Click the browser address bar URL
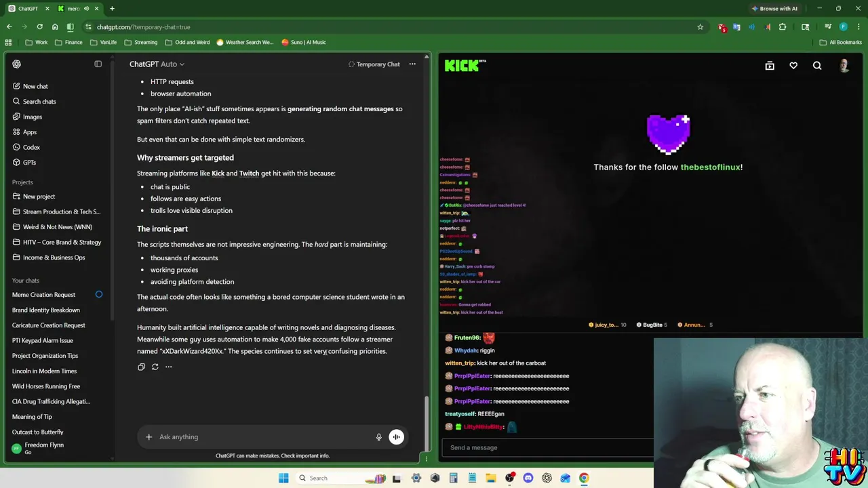 (x=143, y=27)
